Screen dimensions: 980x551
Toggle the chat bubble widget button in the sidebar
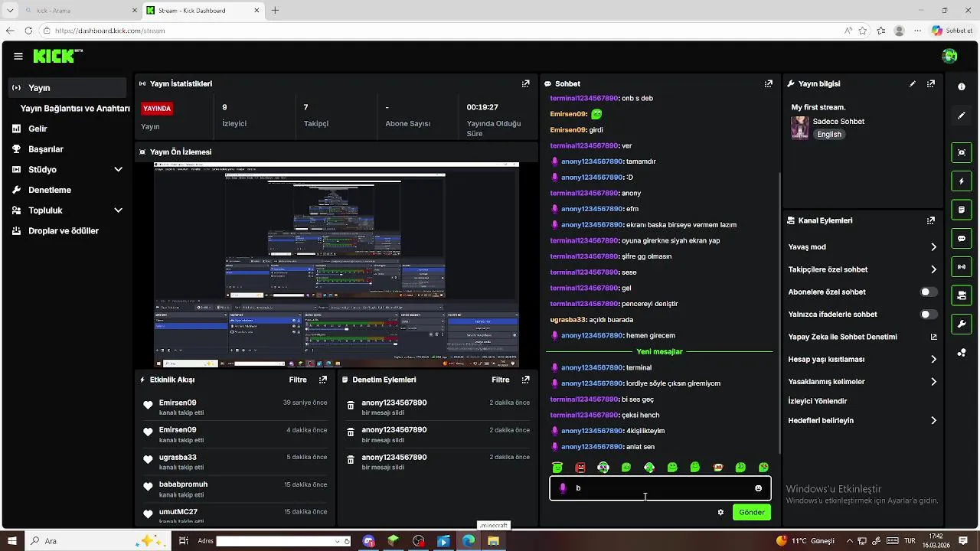[x=962, y=238]
